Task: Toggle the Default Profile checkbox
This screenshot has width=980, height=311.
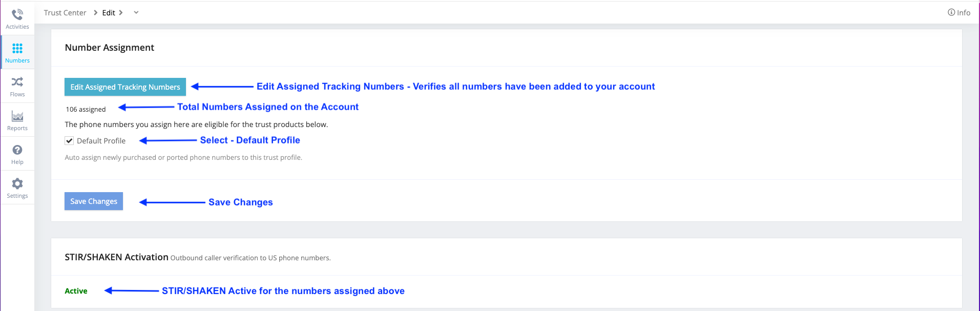Action: click(x=69, y=141)
